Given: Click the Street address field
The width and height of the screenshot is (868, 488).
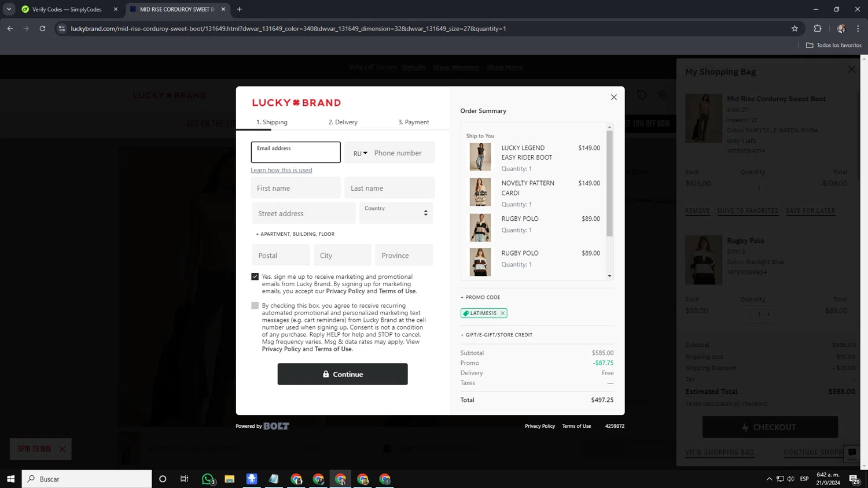Looking at the screenshot, I should tap(304, 213).
